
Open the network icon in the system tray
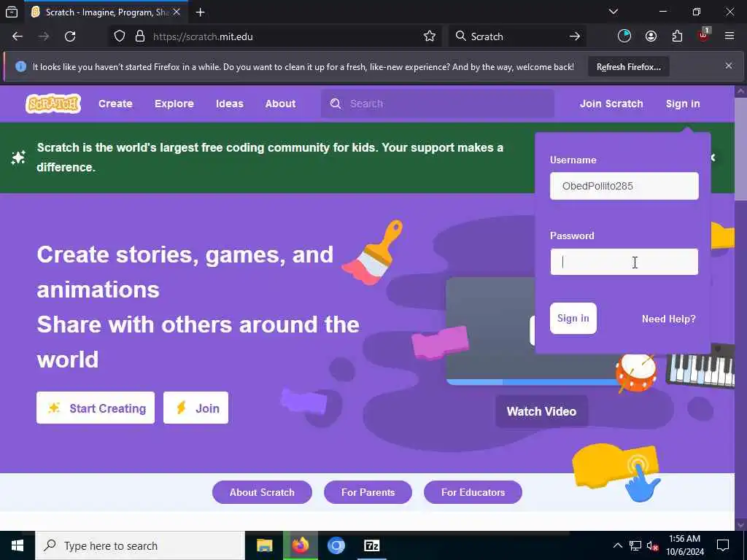click(635, 546)
